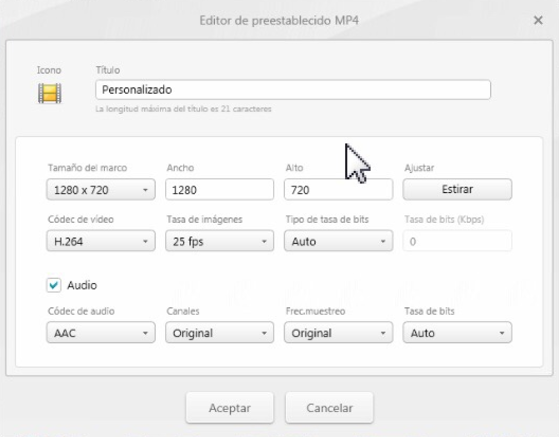Image resolution: width=559 pixels, height=437 pixels.
Task: Click the Ancho input field
Action: pos(220,190)
